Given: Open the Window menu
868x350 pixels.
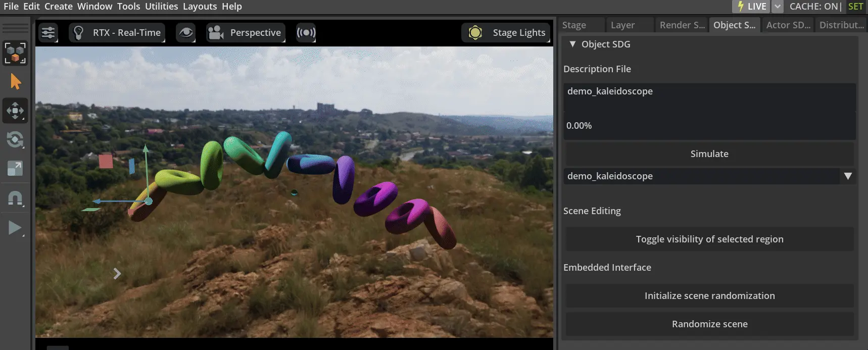Looking at the screenshot, I should pyautogui.click(x=94, y=7).
